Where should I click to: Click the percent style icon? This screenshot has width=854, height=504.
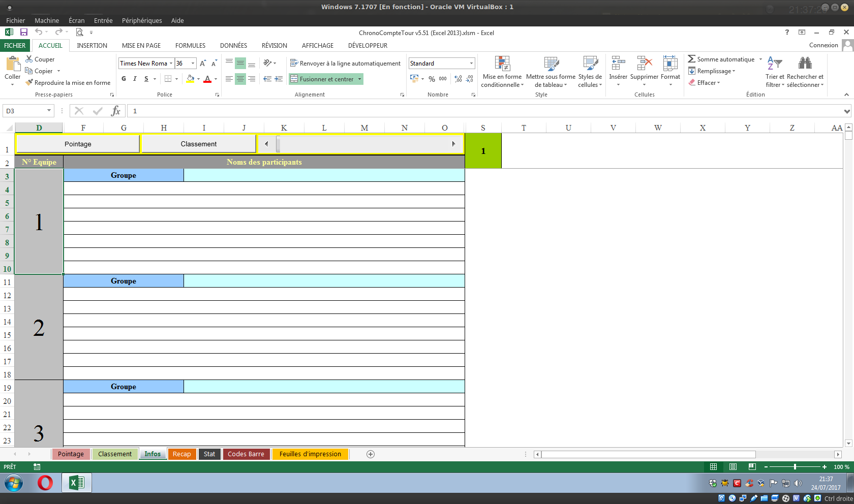(x=432, y=79)
